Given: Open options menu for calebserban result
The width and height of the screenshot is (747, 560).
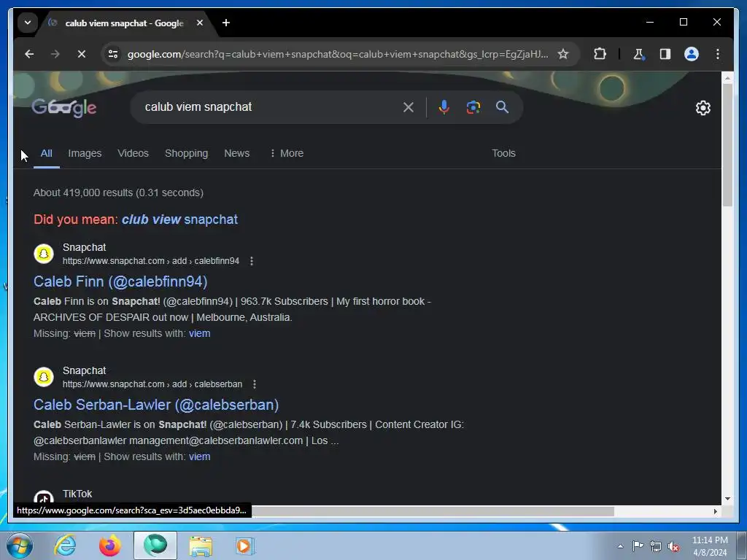Looking at the screenshot, I should [255, 384].
